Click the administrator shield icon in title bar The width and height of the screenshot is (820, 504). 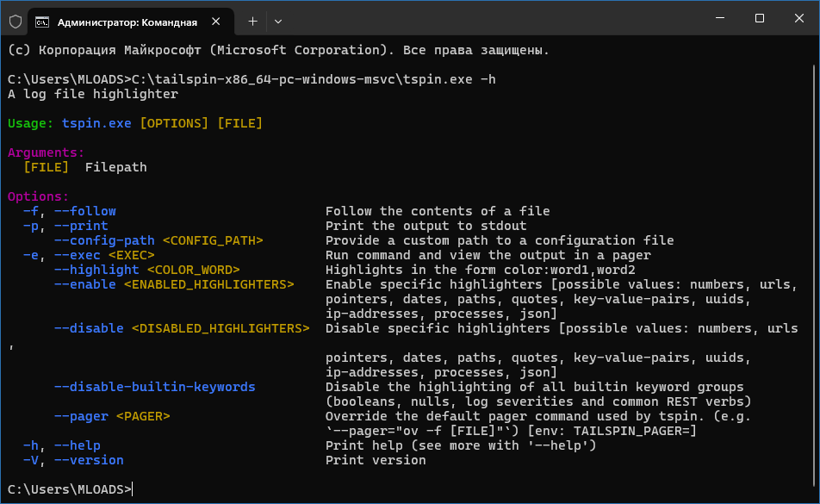click(x=16, y=21)
